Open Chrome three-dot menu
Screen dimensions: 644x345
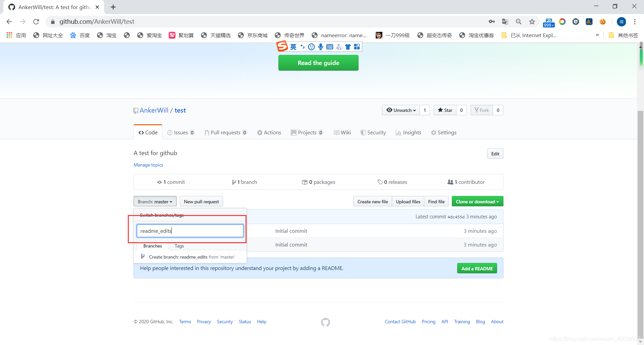coord(635,22)
